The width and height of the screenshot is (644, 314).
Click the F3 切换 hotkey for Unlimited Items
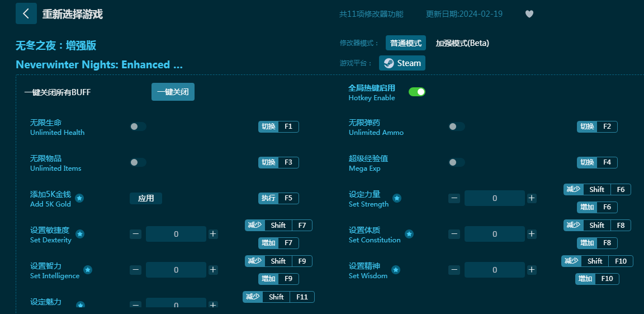pos(278,162)
